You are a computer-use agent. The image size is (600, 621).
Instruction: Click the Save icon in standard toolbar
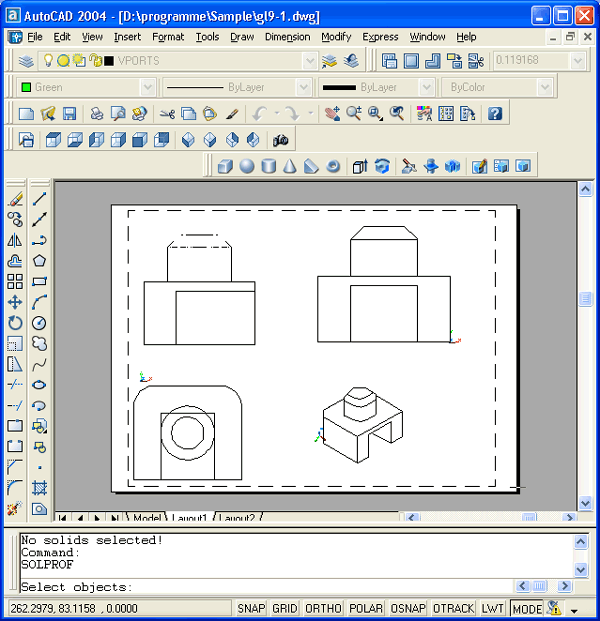click(x=69, y=114)
